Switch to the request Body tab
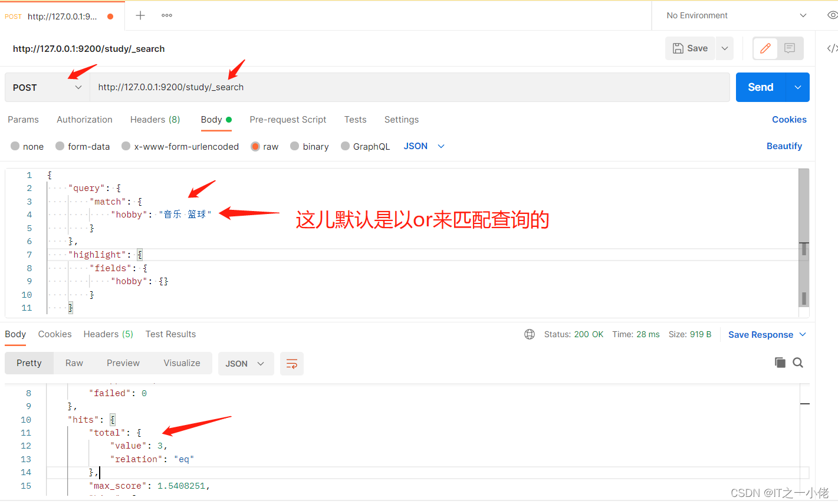 (216, 120)
